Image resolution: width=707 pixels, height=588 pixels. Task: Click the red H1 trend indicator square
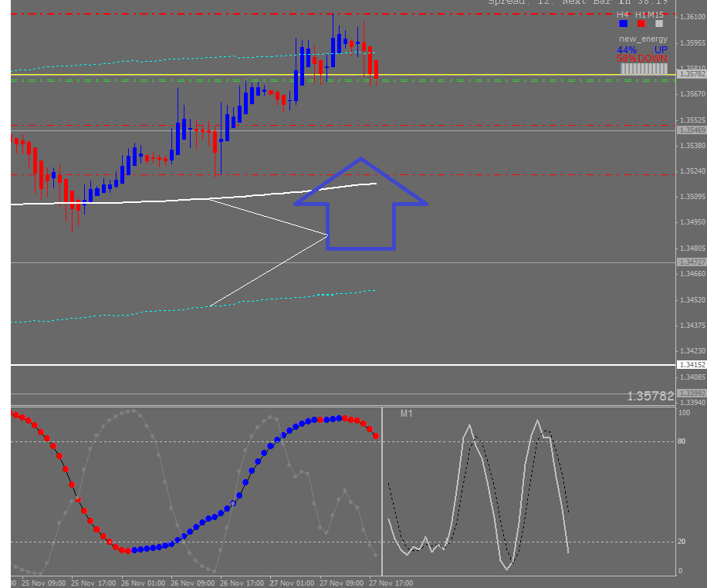point(641,23)
